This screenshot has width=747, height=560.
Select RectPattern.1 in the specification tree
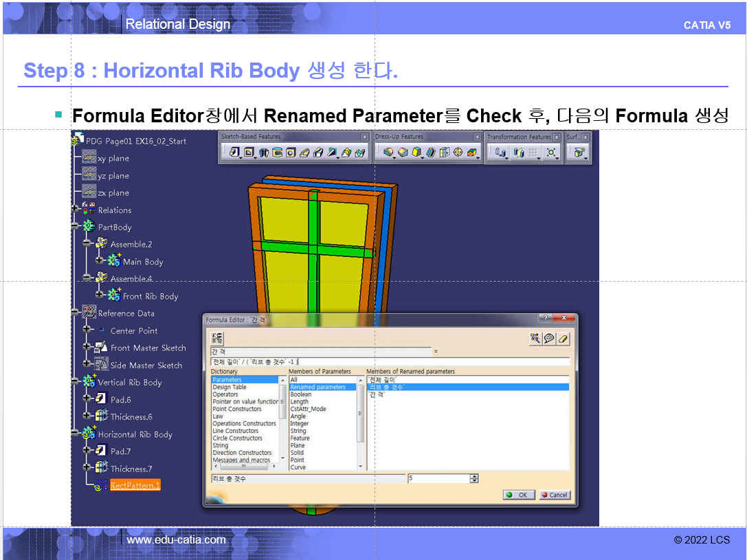click(135, 485)
